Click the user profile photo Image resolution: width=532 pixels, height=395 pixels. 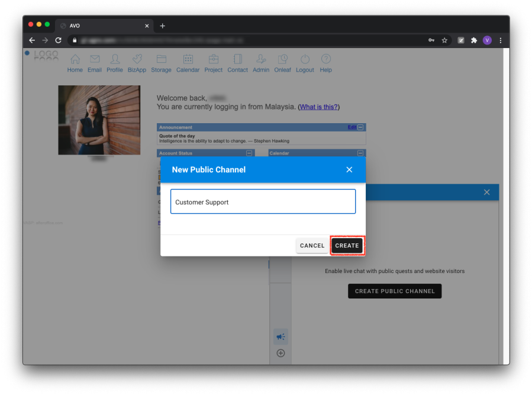coord(99,120)
